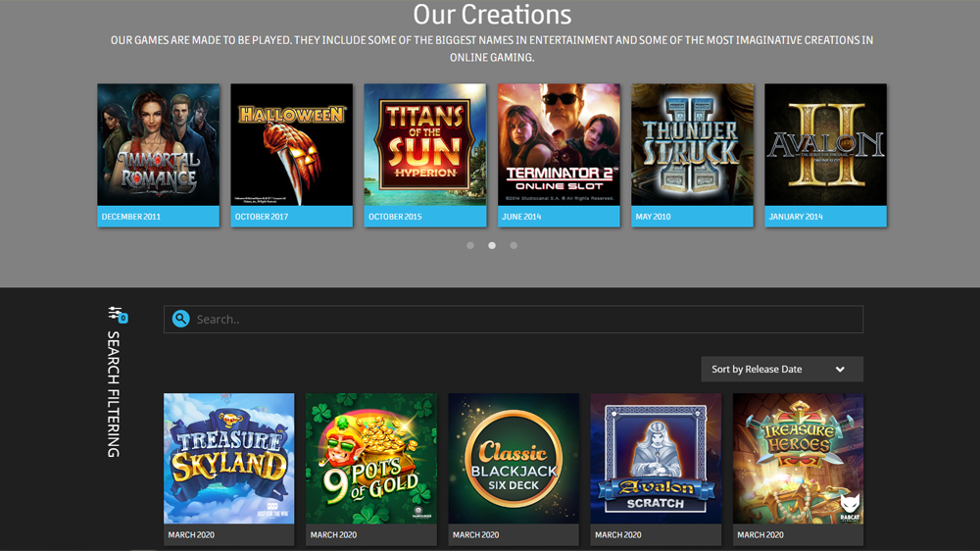
Task: Click MARCH 2020 label under 9 Pots of Gold
Action: click(x=333, y=534)
